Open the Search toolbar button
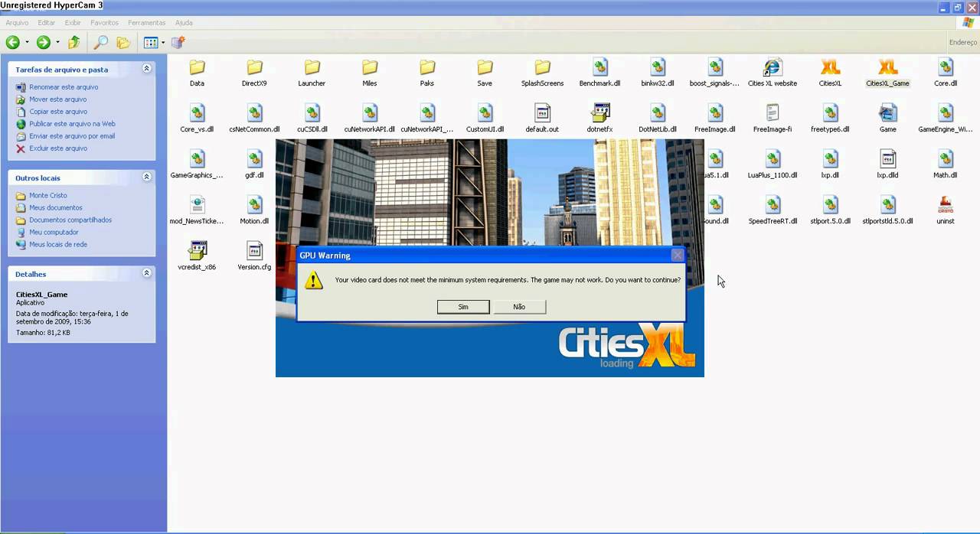This screenshot has width=980, height=534. 100,43
